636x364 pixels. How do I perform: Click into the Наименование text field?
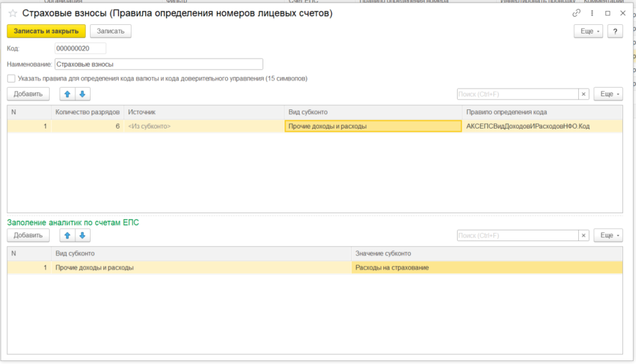click(x=158, y=64)
